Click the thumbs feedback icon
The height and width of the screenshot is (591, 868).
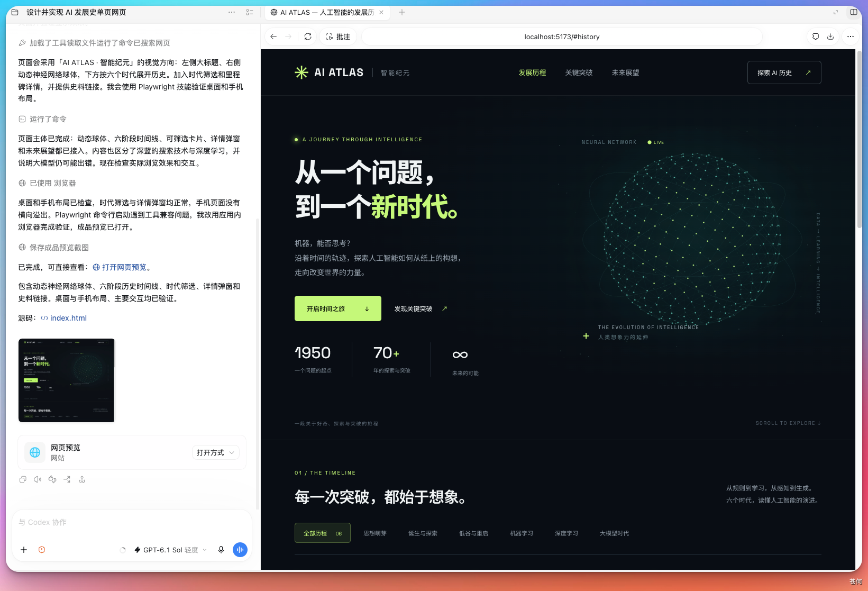click(x=52, y=479)
